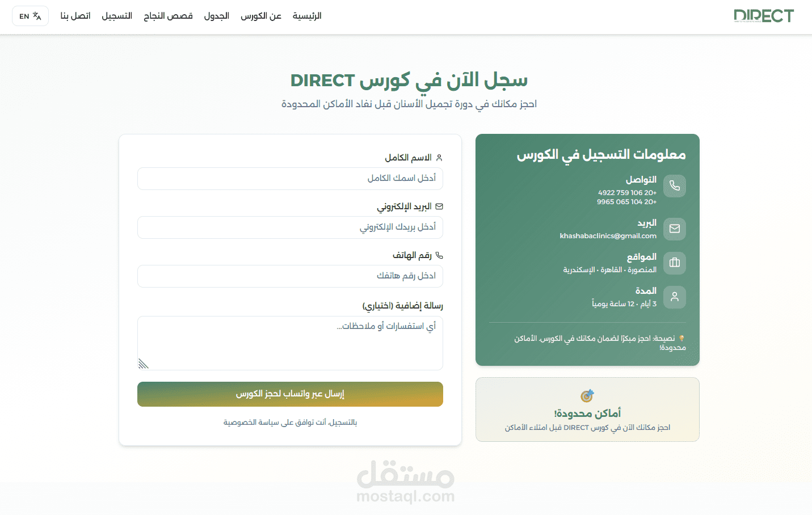Click the privacy policy agreement text
This screenshot has height=515, width=812.
point(290,423)
